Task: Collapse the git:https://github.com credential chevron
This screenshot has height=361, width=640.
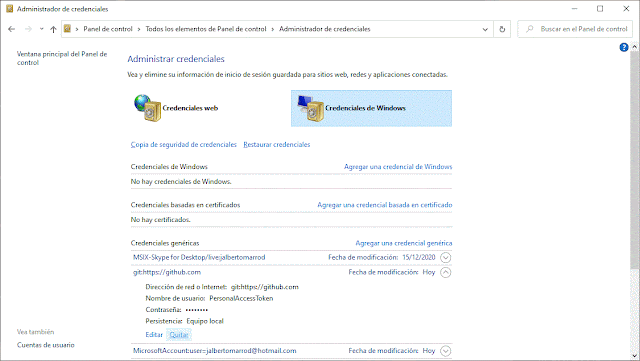Action: [x=446, y=272]
